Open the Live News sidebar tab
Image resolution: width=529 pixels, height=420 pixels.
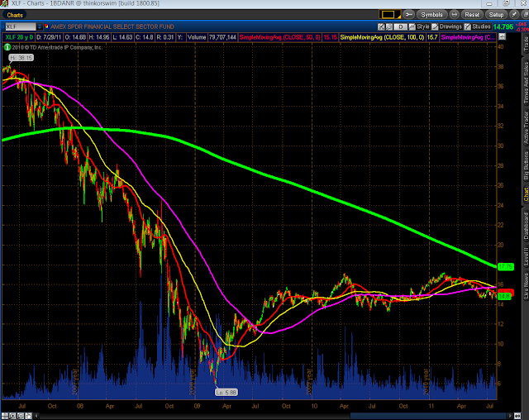[x=526, y=286]
